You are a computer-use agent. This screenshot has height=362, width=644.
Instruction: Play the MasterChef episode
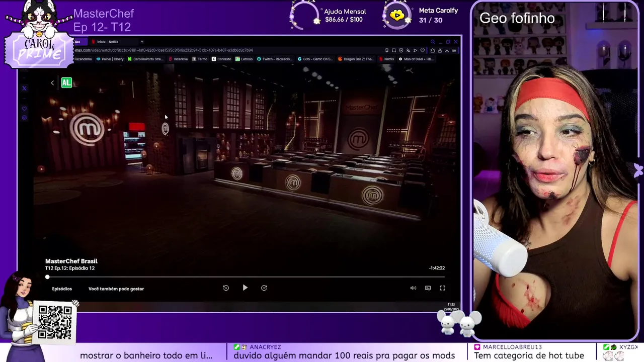[245, 288]
